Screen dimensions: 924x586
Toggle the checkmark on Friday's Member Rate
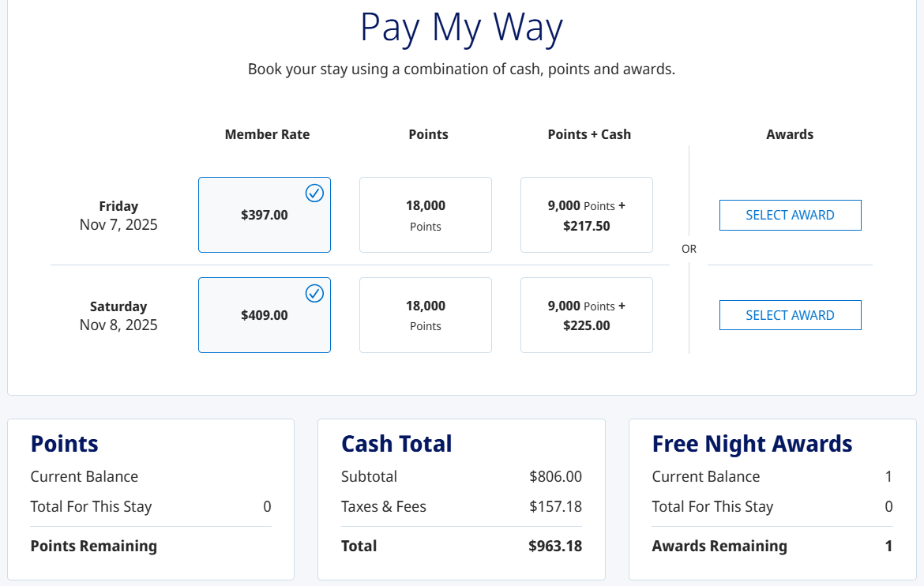(x=314, y=193)
